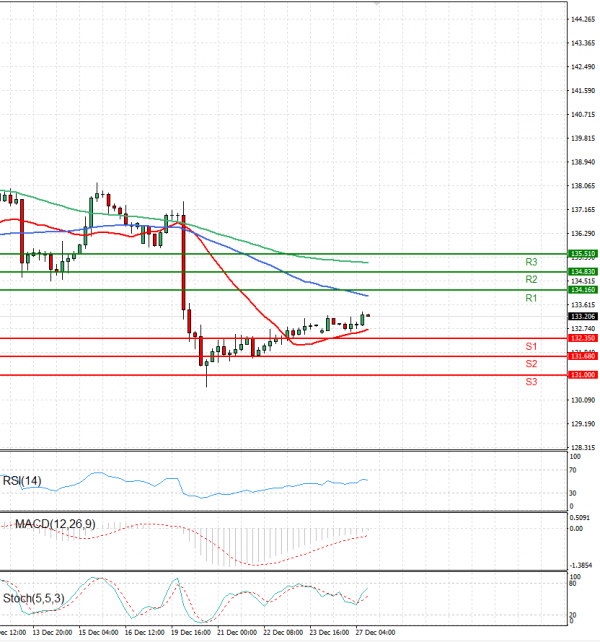
Task: Click the 138.940 price axis value
Action: coord(583,162)
